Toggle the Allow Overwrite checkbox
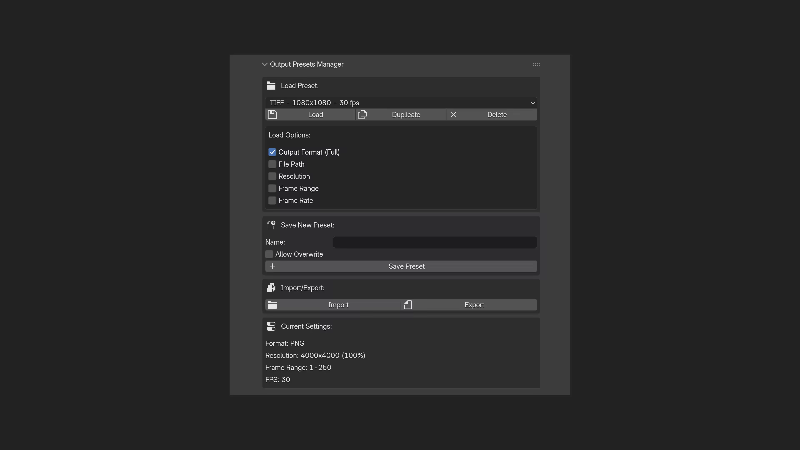Viewport: 800px width, 450px height. pyautogui.click(x=269, y=254)
